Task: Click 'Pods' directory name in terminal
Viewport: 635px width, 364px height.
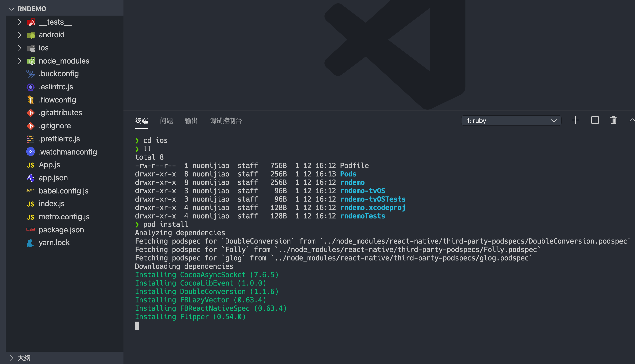Action: point(348,174)
